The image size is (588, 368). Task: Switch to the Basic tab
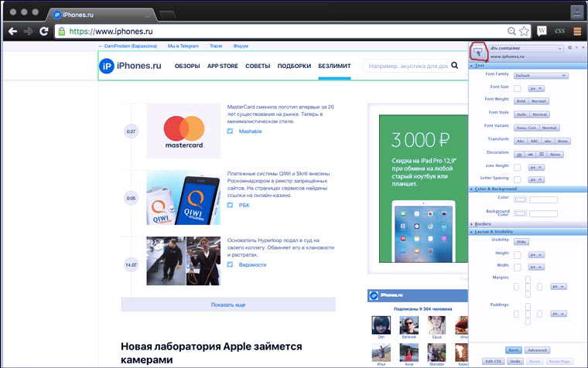514,350
